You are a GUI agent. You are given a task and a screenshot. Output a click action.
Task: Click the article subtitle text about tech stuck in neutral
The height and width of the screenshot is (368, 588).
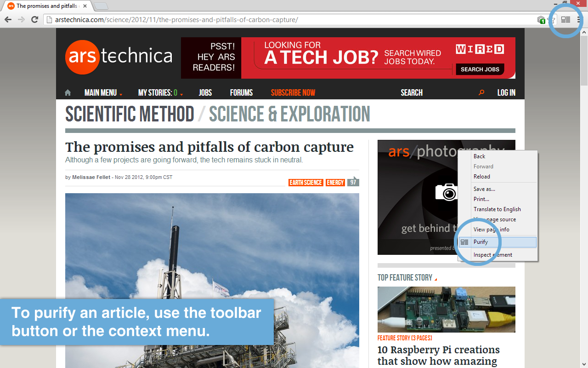pos(184,160)
